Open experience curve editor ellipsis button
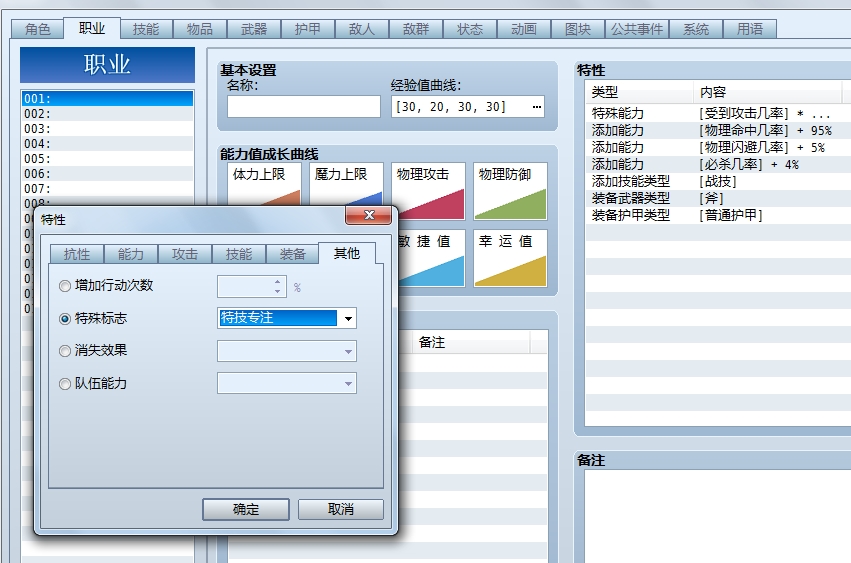Screen dimensions: 851x563 pos(537,107)
